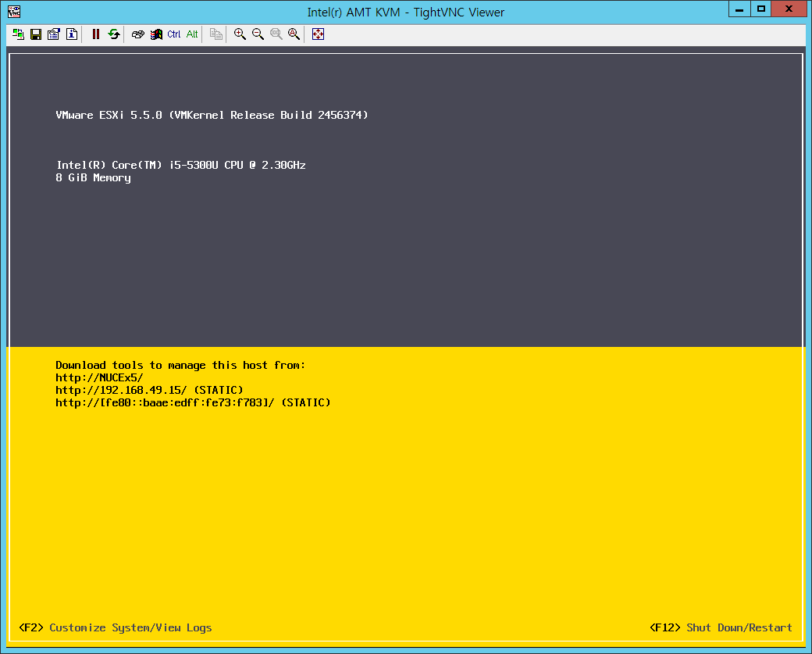Image resolution: width=812 pixels, height=654 pixels.
Task: Close the TightVNC Viewer window
Action: [789, 9]
